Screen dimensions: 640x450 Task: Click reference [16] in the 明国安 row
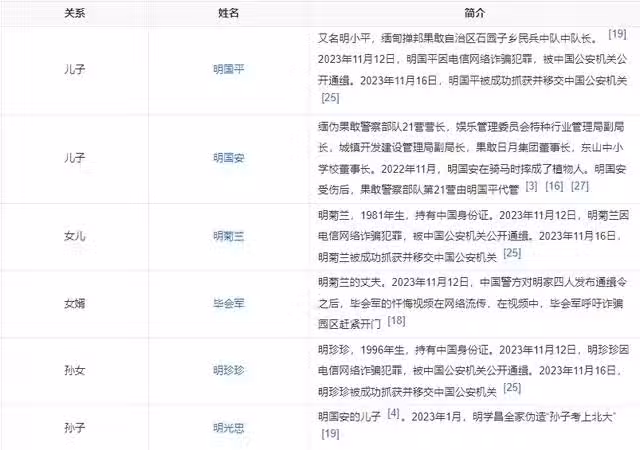tap(555, 186)
